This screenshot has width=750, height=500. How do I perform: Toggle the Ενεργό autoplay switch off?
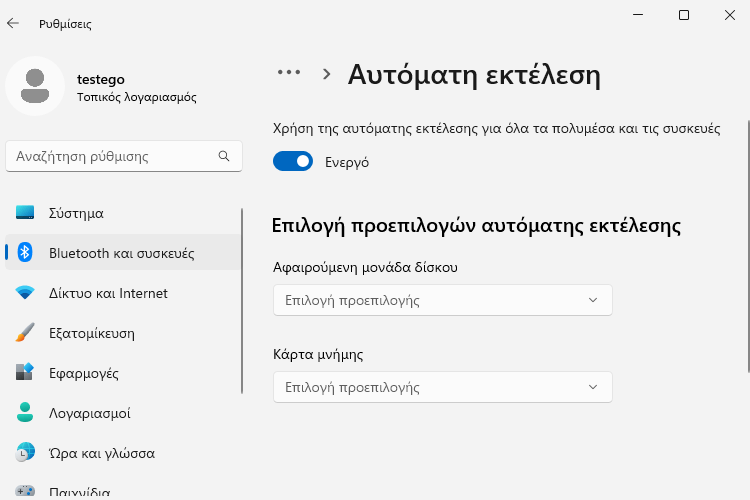click(x=293, y=162)
